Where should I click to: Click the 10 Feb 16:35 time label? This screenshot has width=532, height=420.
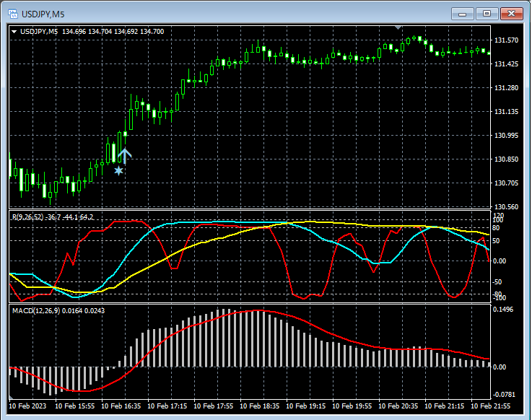(x=120, y=406)
